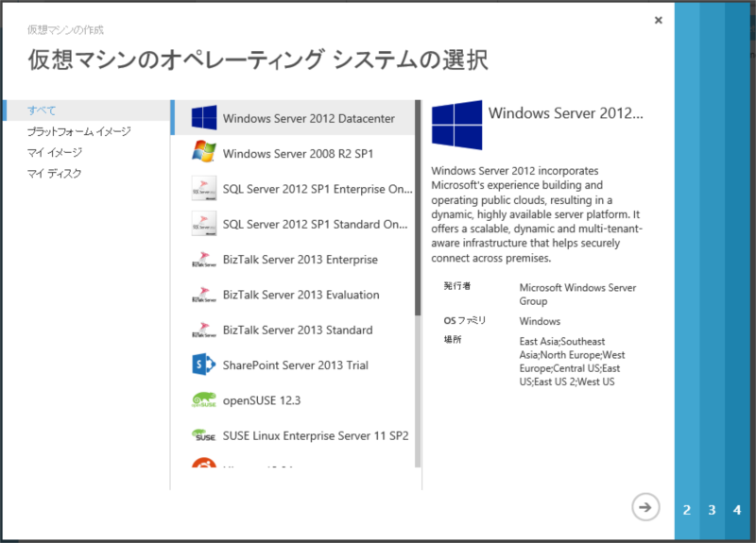Click the openSUSE 12.3 chameleon icon
This screenshot has width=756, height=543.
[x=204, y=399]
